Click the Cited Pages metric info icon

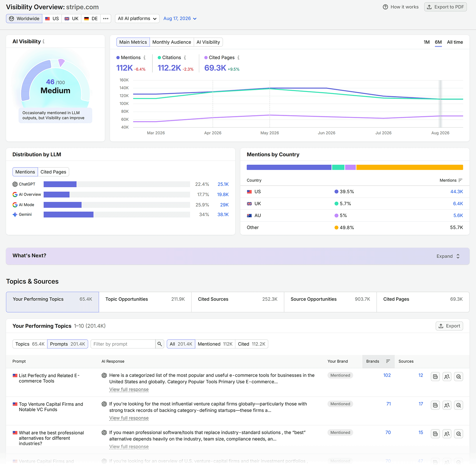pyautogui.click(x=238, y=58)
